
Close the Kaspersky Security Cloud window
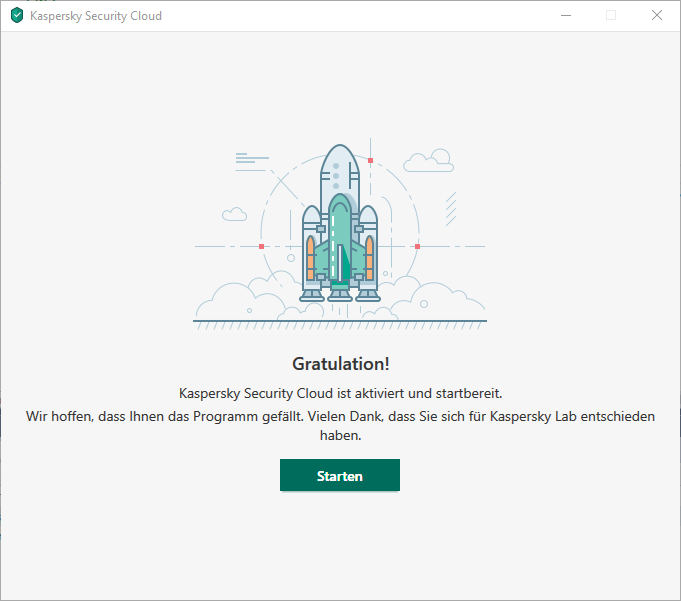(657, 16)
